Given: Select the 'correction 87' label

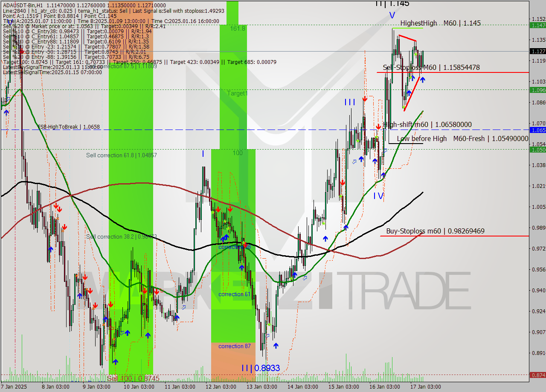Looking at the screenshot, I should coord(234,346).
